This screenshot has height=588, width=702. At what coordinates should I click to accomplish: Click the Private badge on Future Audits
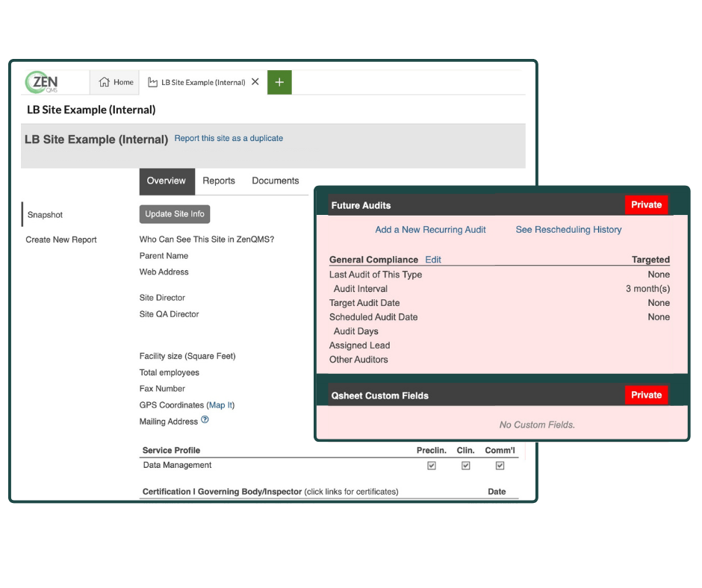(x=646, y=204)
